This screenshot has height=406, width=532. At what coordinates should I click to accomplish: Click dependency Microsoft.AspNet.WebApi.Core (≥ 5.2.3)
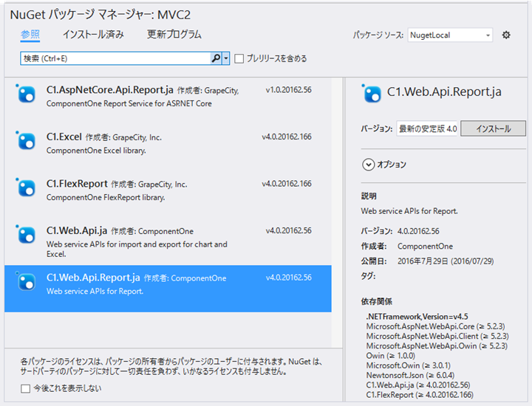[x=436, y=326]
